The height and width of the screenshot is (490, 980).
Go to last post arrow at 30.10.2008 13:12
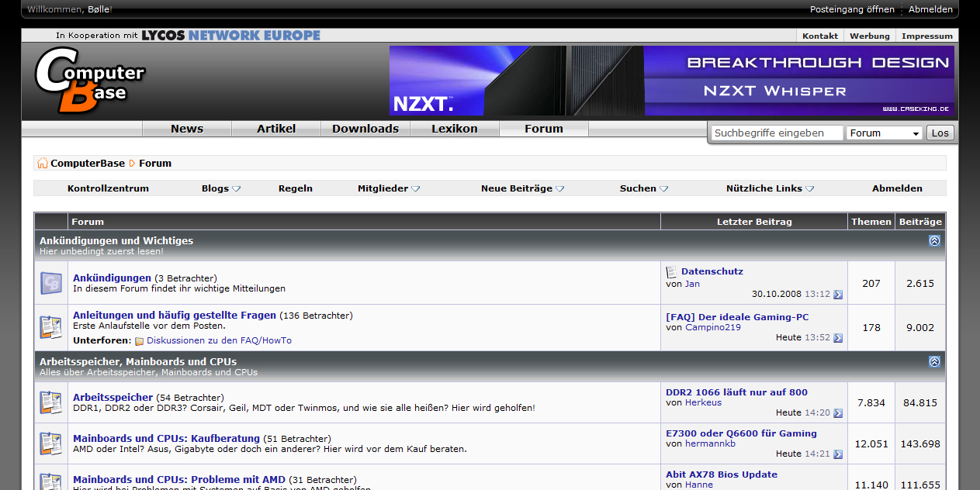[838, 295]
